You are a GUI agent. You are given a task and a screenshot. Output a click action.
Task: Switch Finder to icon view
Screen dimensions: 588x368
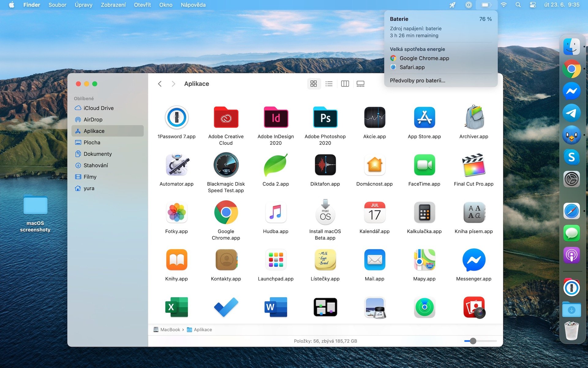coord(314,84)
